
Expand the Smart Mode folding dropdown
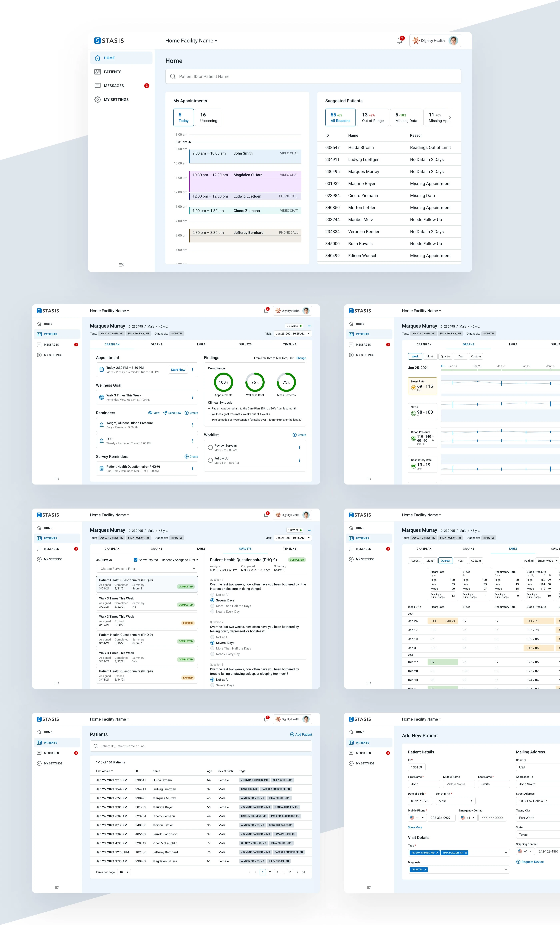click(547, 560)
